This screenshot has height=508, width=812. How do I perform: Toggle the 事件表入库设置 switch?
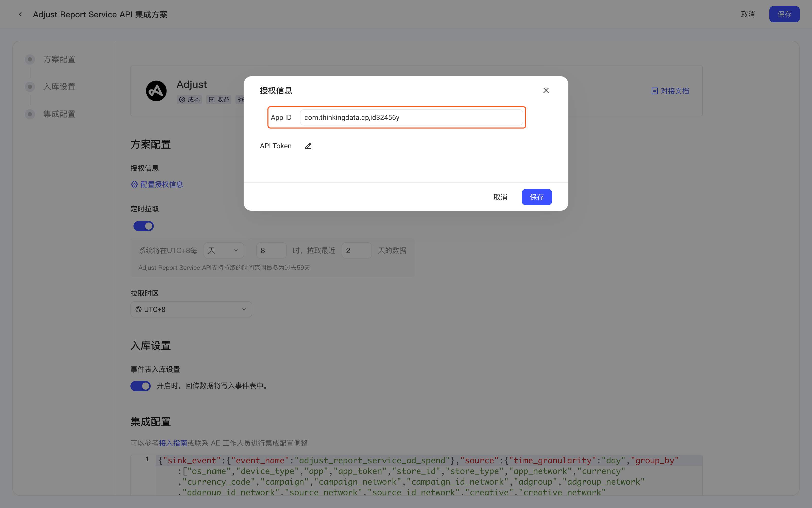click(141, 386)
